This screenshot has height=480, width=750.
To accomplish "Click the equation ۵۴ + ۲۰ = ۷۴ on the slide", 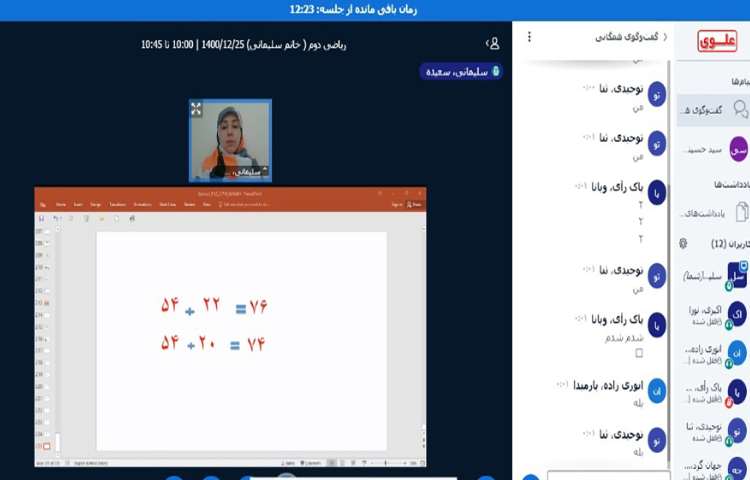I will point(212,344).
